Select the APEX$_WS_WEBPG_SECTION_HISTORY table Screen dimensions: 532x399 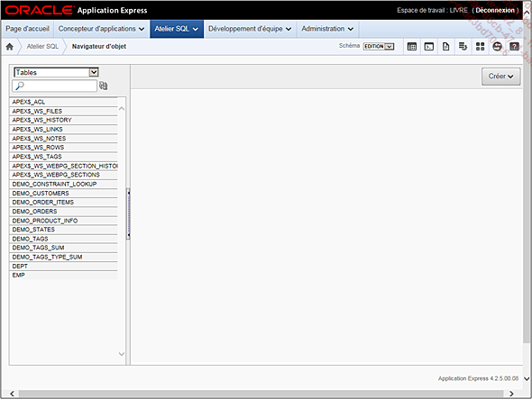tap(63, 166)
